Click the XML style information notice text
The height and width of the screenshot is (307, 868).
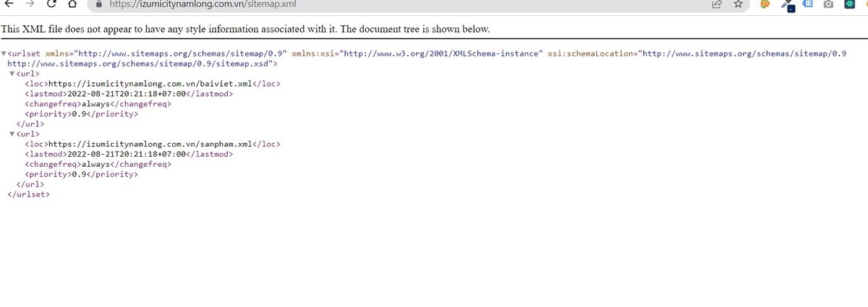pos(246,30)
